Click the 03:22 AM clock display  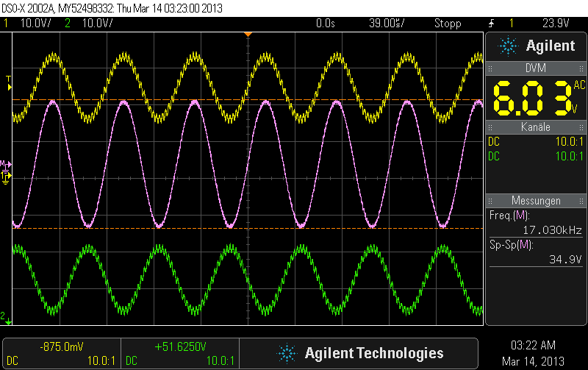point(533,345)
